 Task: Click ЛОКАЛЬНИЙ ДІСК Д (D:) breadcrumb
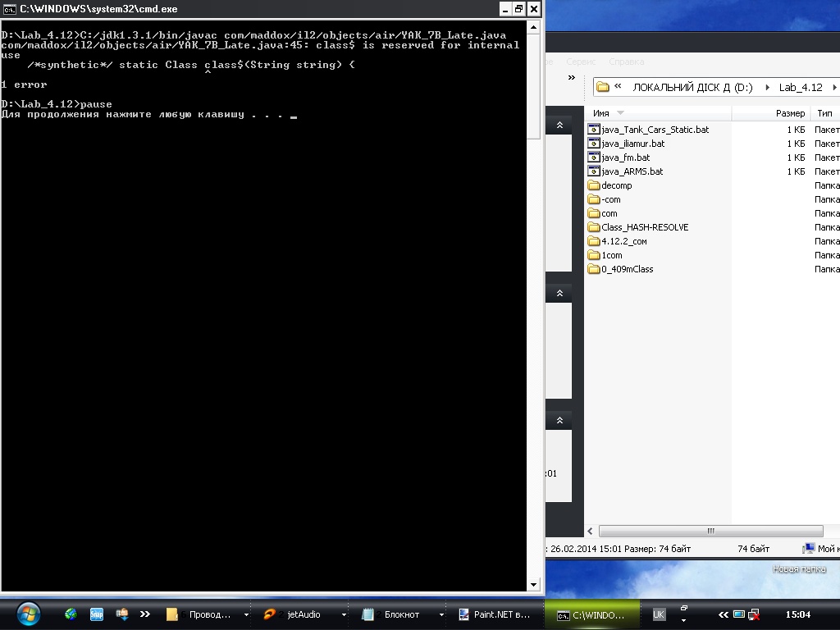(x=692, y=87)
